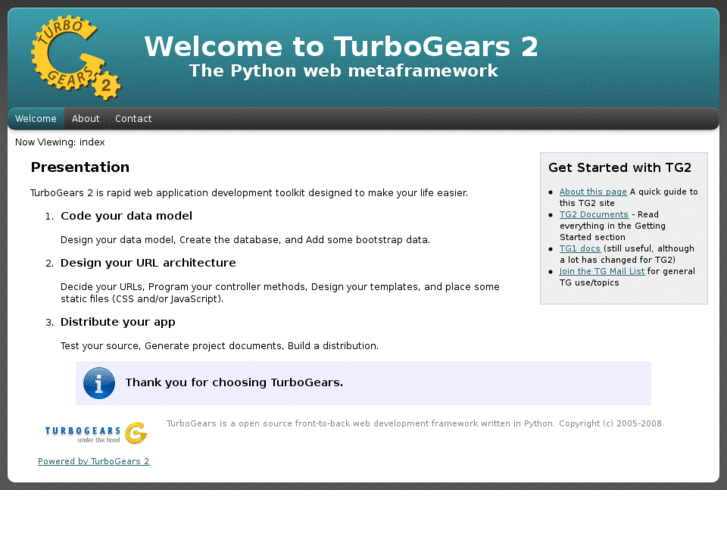727x545 pixels.
Task: Click the Distribute your app heading
Action: pos(118,322)
